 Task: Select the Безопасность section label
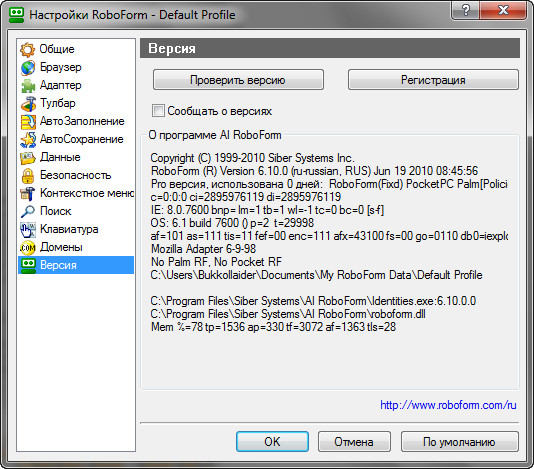(76, 175)
